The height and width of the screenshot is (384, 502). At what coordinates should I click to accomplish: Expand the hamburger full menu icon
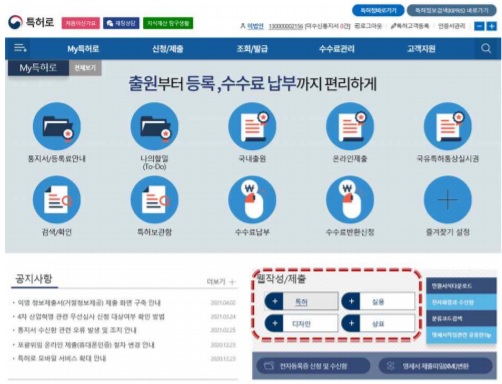coord(20,48)
